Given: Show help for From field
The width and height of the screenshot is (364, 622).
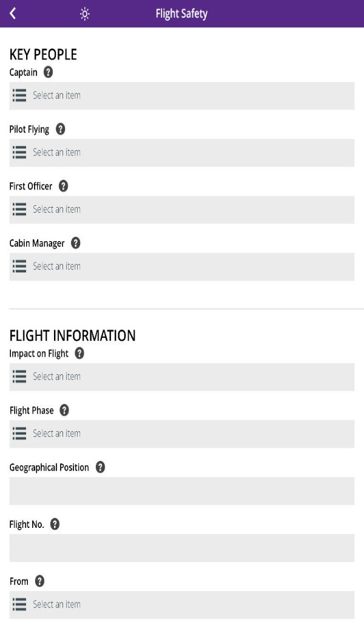Looking at the screenshot, I should pos(39,581).
